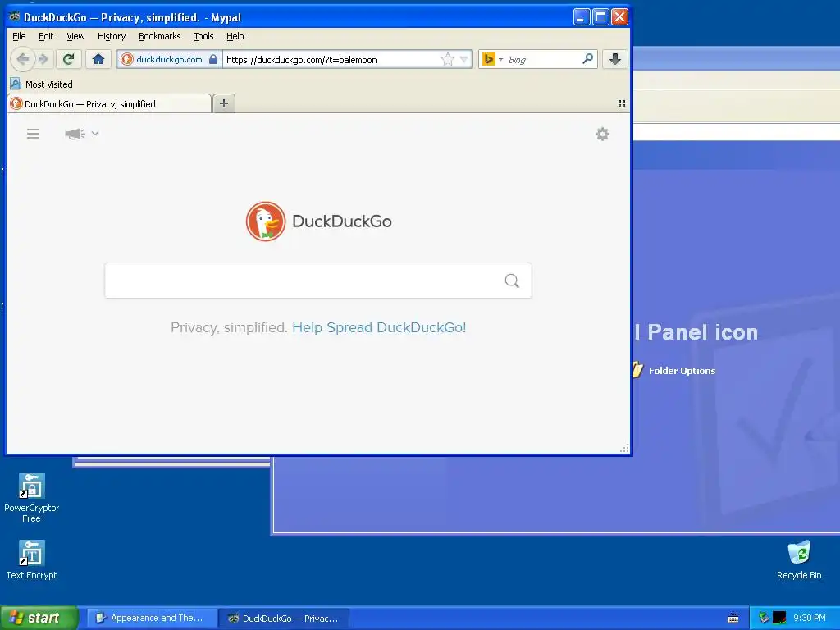Reload the current page
Viewport: 840px width, 630px height.
pos(69,59)
